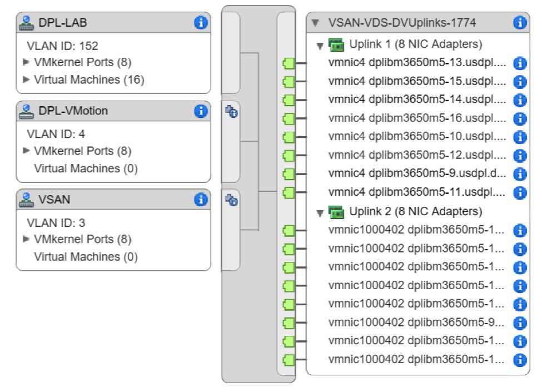The height and width of the screenshot is (392, 542).
Task: Collapse Uplink 1 adapter list
Action: pos(320,46)
